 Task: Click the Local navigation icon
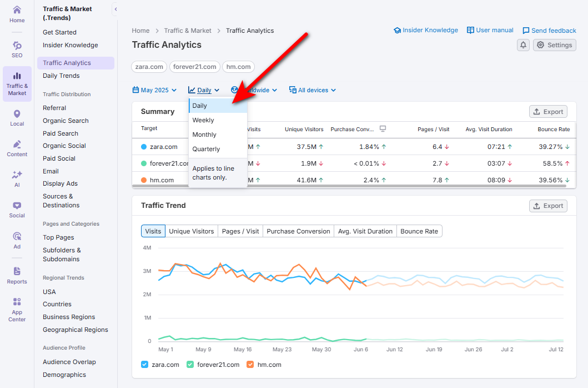(x=17, y=117)
